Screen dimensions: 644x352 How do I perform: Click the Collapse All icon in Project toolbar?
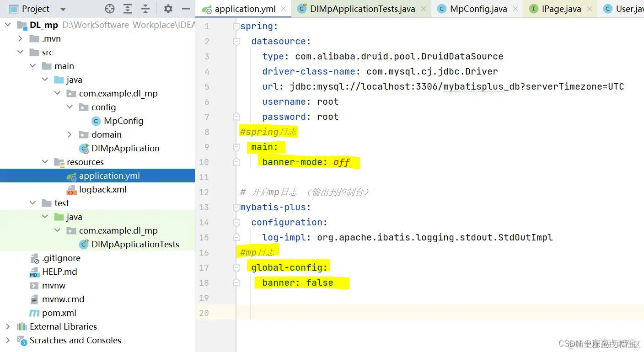[x=145, y=9]
